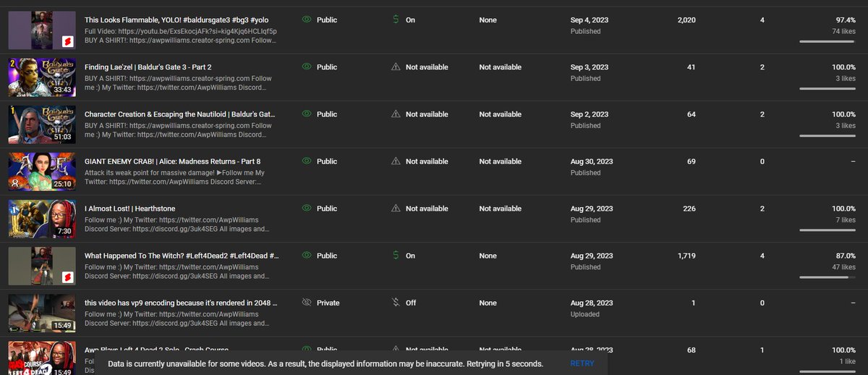Click the "25:10" duration badge
This screenshot has width=868, height=375.
62,184
